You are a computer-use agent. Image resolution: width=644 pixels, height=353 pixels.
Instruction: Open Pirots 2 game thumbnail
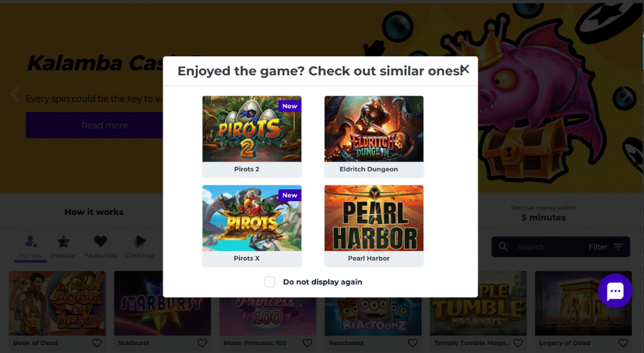251,129
